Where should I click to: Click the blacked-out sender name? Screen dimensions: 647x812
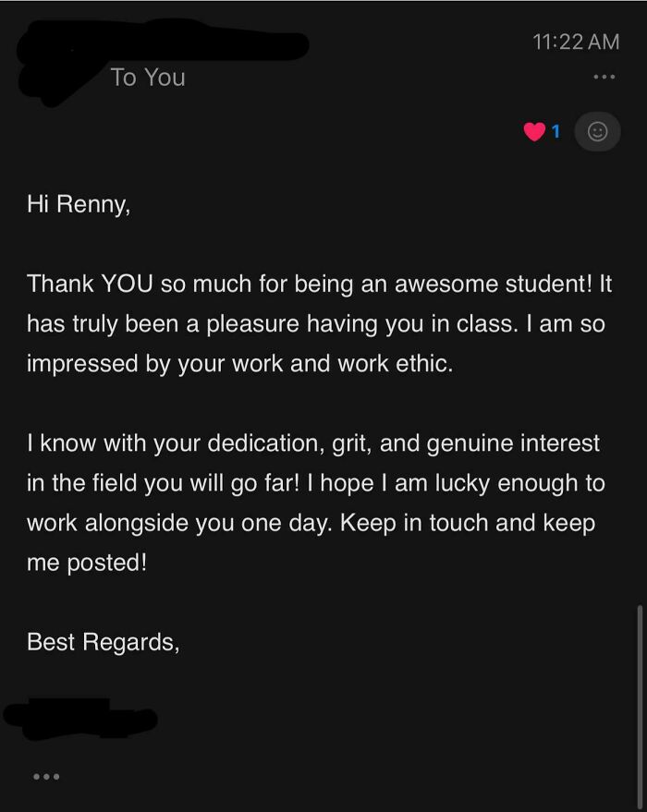(157, 43)
